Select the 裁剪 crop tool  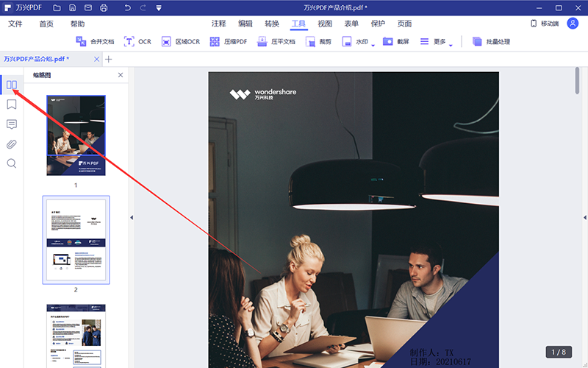pyautogui.click(x=318, y=41)
